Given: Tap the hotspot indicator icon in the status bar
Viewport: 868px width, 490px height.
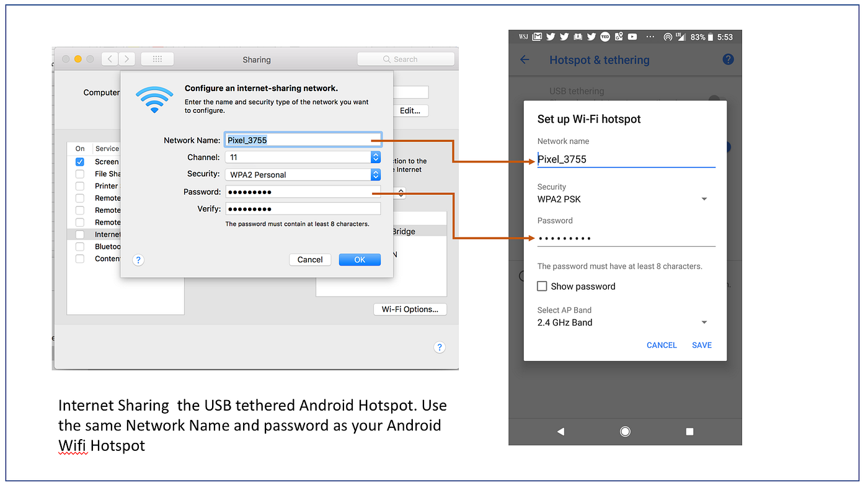Looking at the screenshot, I should click(x=668, y=37).
